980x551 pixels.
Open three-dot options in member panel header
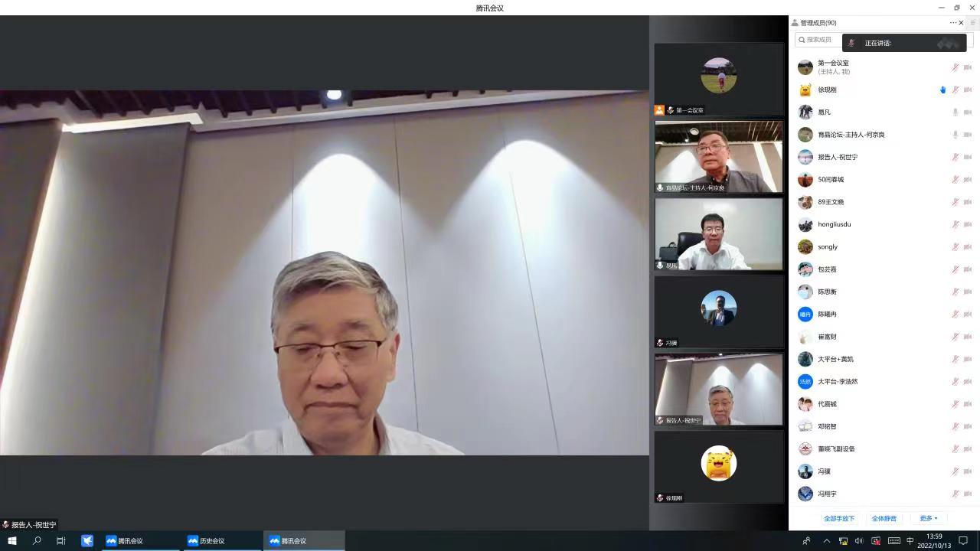[952, 23]
